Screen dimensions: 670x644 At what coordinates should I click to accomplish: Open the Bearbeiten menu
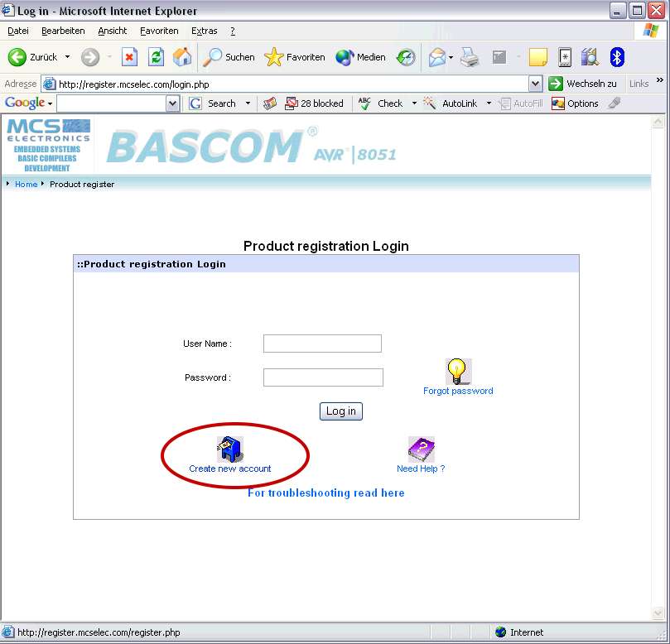(63, 31)
